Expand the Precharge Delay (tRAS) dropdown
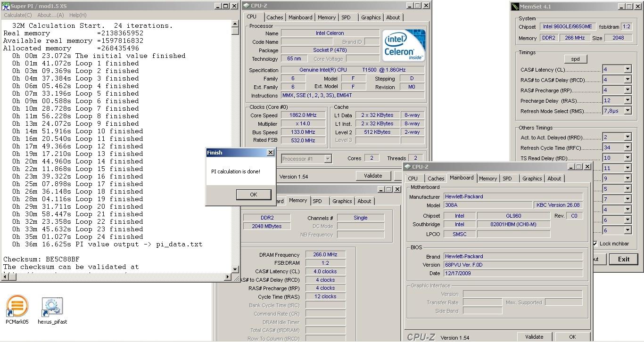 (x=627, y=100)
